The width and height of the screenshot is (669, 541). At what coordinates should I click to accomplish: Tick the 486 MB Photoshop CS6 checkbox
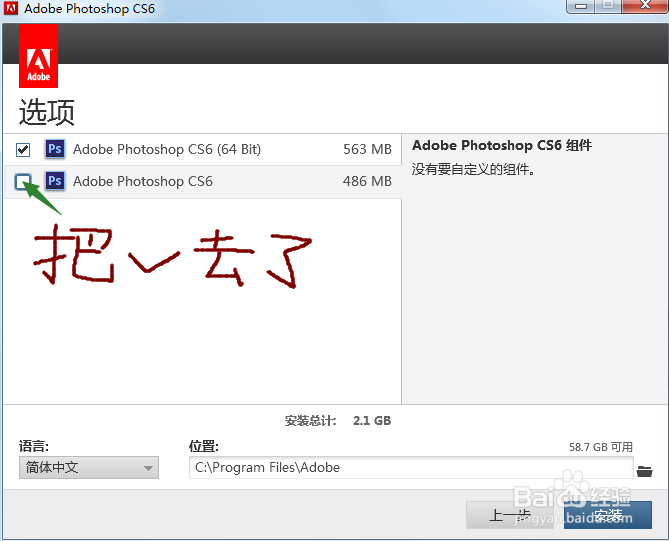[23, 182]
